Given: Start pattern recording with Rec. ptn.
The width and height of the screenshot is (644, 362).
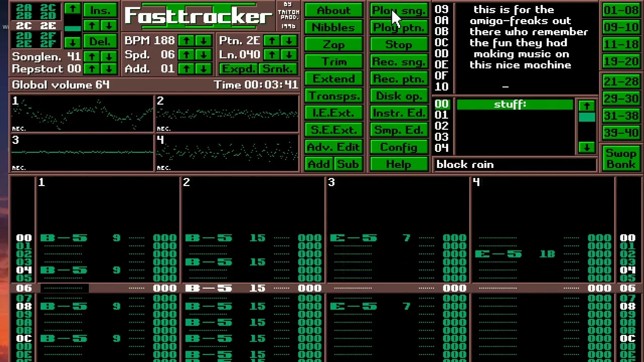Looking at the screenshot, I should [x=399, y=78].
